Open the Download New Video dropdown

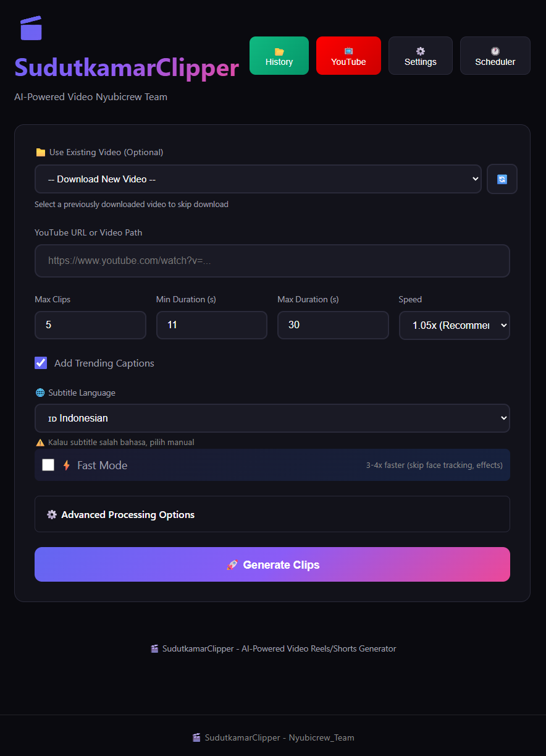(258, 179)
